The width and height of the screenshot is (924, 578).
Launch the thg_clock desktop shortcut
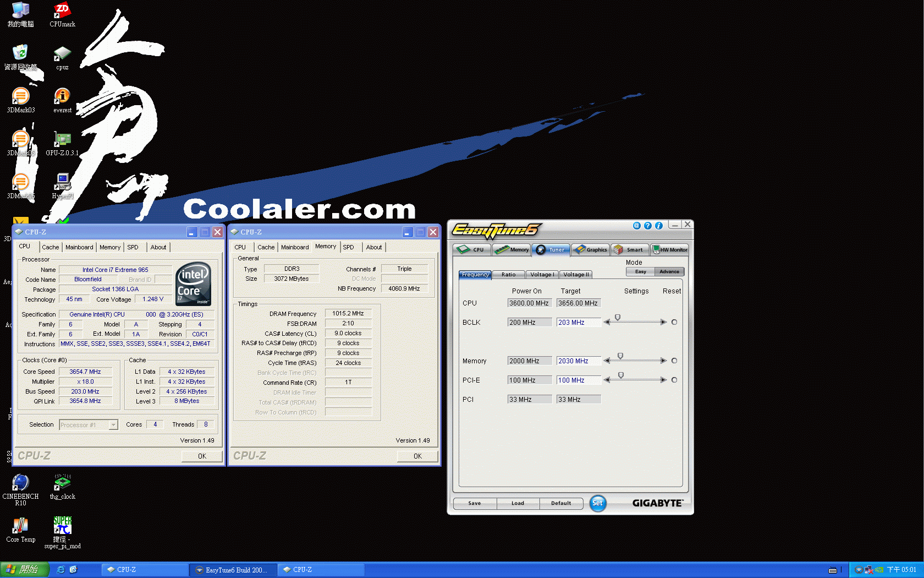click(62, 487)
